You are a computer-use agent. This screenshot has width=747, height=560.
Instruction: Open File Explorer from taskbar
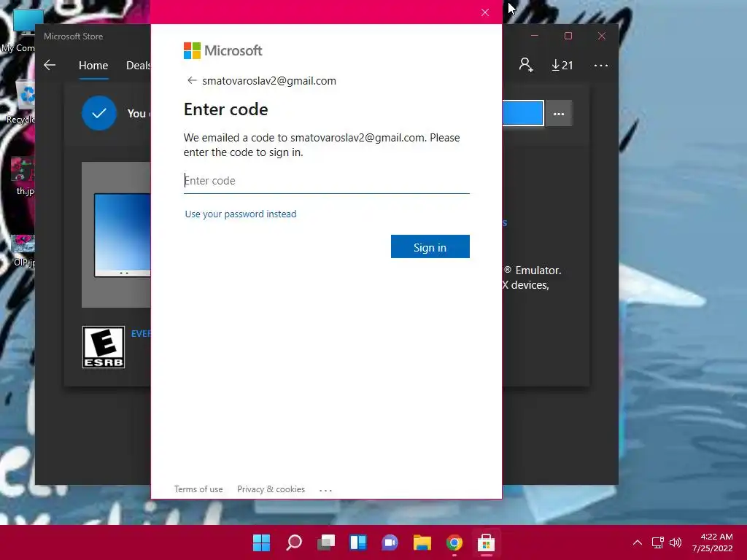(422, 542)
